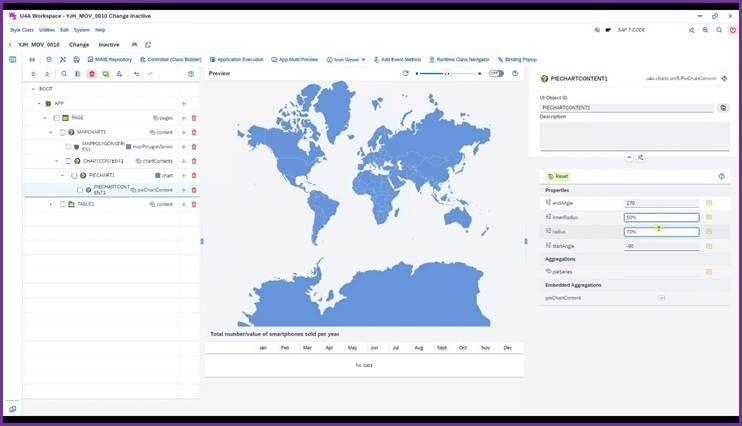The width and height of the screenshot is (742, 426).
Task: Open the System menu
Action: (82, 30)
